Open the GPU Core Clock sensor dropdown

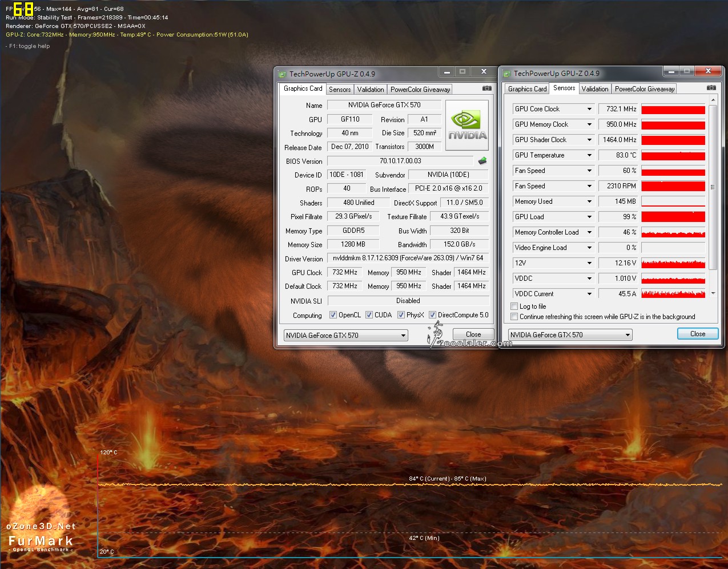click(x=589, y=109)
